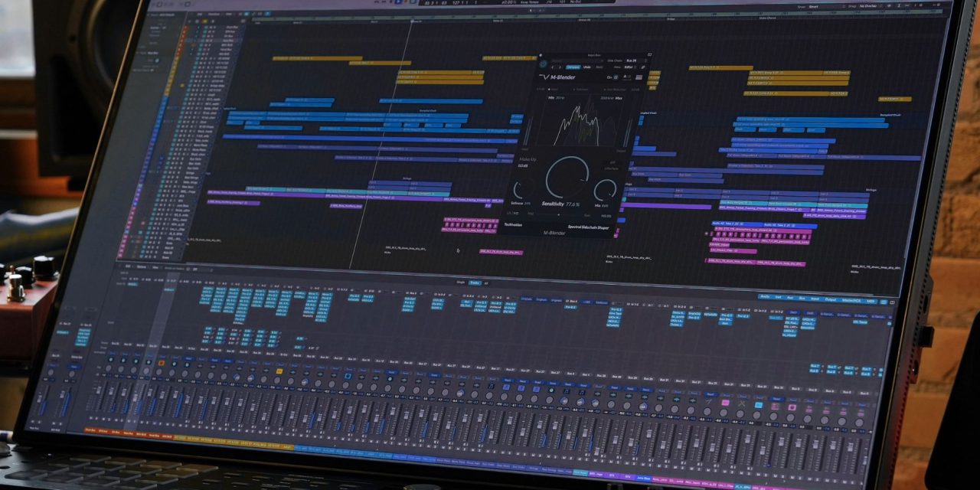Select L/R mode in M-Blender
This screenshot has height=490, width=980.
coord(510,214)
